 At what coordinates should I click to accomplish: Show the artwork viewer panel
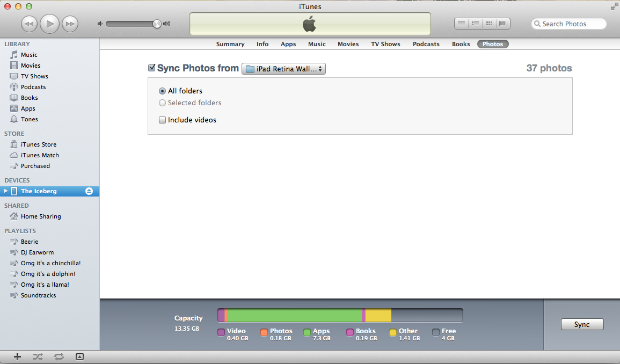(79, 357)
